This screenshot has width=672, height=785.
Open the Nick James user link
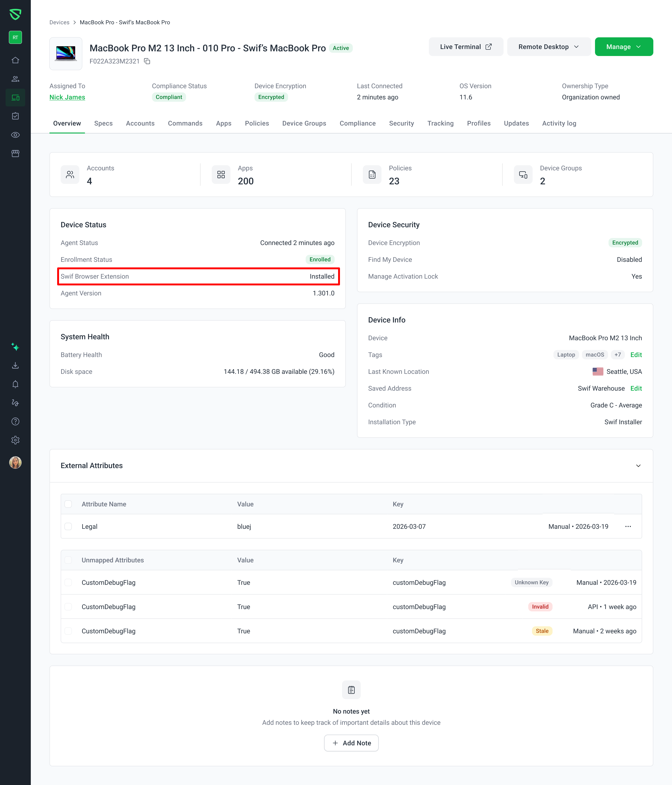67,97
